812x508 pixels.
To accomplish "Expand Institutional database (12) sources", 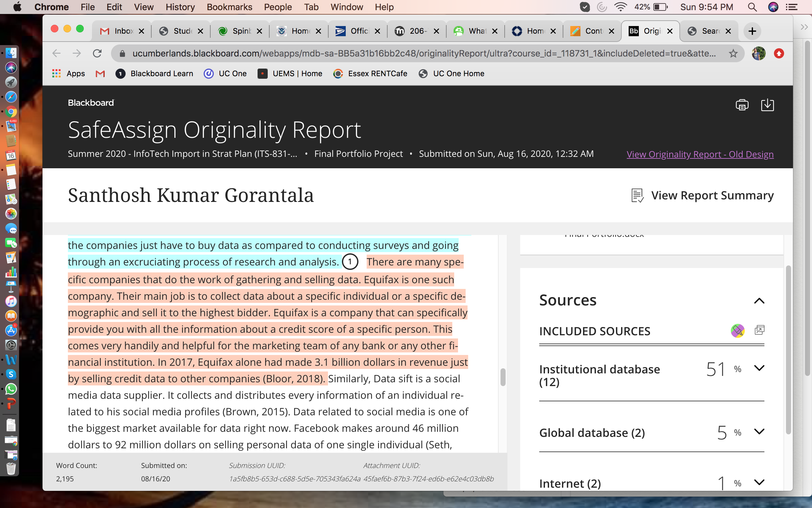I will click(759, 368).
